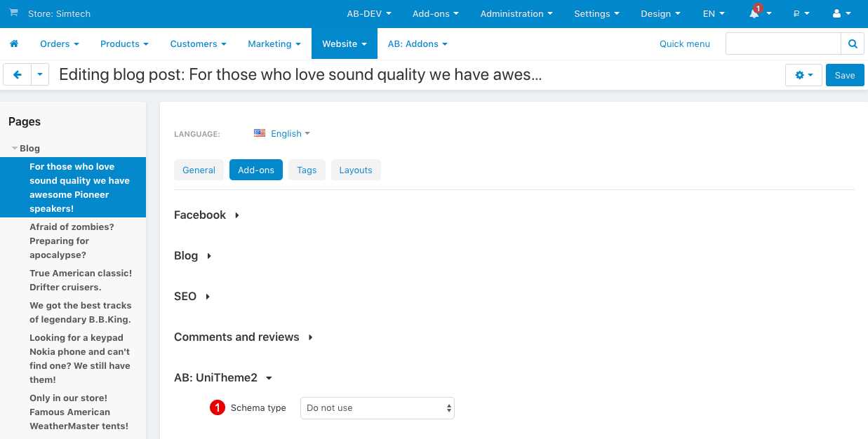Collapse the AB: UniTheme2 section
The width and height of the screenshot is (868, 439).
(222, 377)
